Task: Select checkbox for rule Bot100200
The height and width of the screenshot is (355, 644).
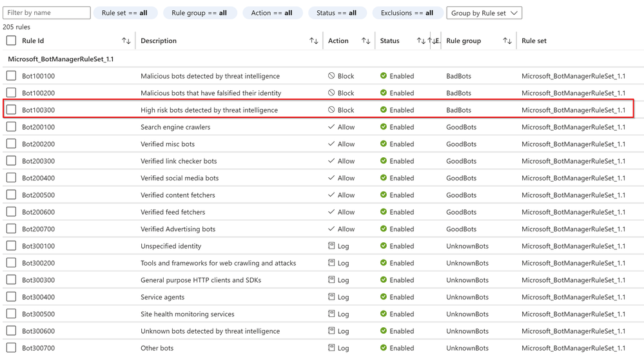Action: pyautogui.click(x=12, y=92)
